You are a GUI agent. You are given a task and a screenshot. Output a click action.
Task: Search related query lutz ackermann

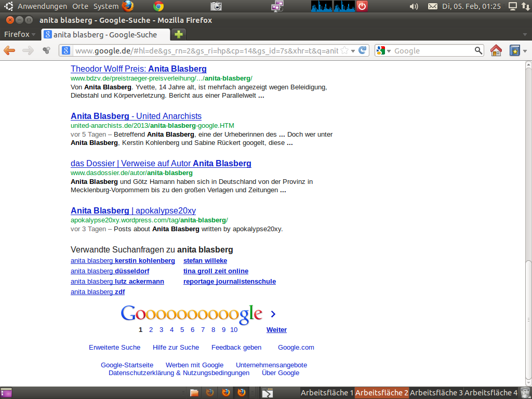(117, 282)
